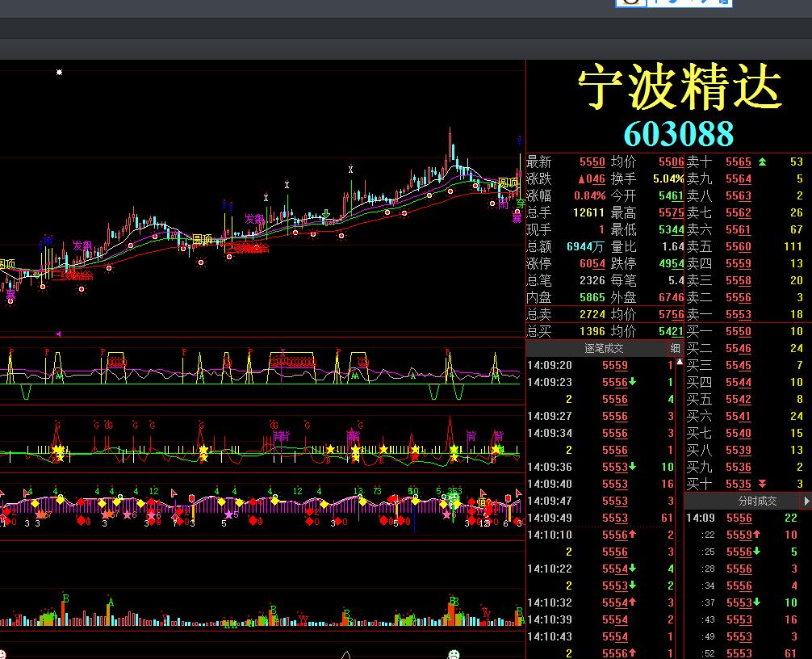Screen dimensions: 812x659
Task: Click the 14:10:10 tick price 5556
Action: coord(615,535)
